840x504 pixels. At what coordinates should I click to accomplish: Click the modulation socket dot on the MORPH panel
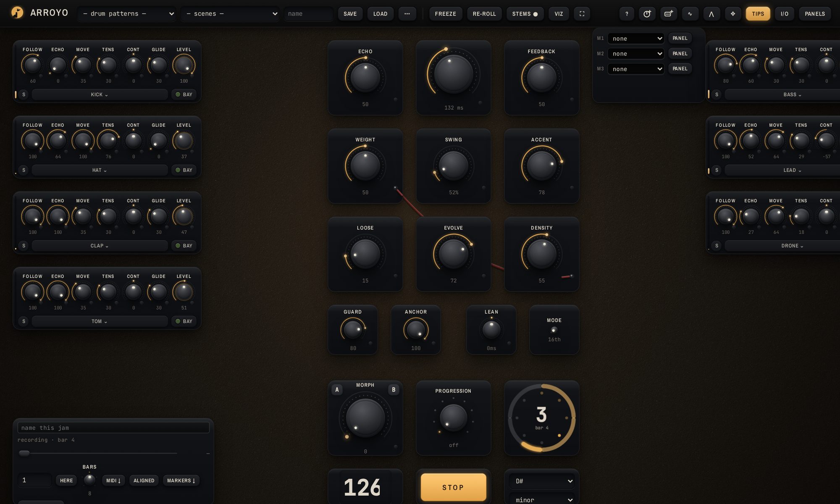(x=395, y=447)
